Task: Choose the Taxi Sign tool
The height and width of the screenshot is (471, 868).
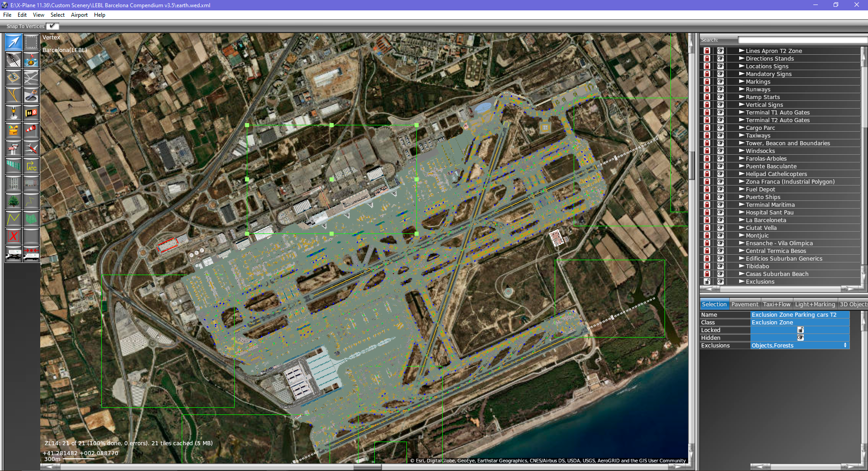Action: point(31,113)
